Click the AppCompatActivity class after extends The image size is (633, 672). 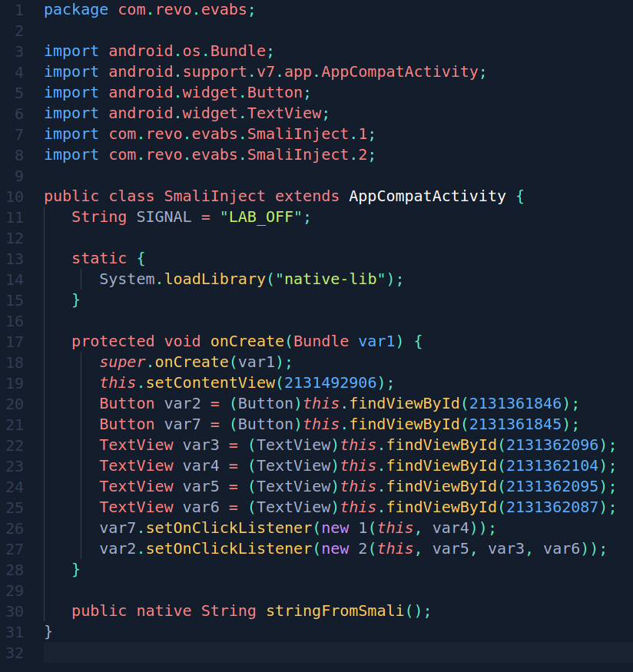427,196
